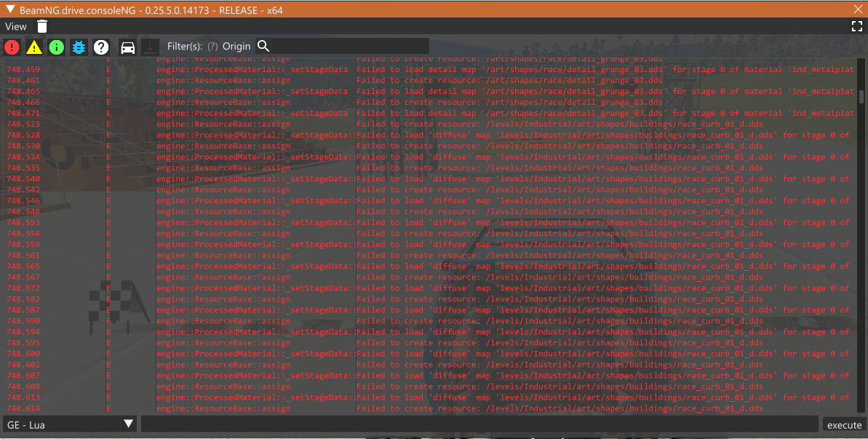Select the 748.540 timestamp
This screenshot has height=439, width=868.
point(23,179)
